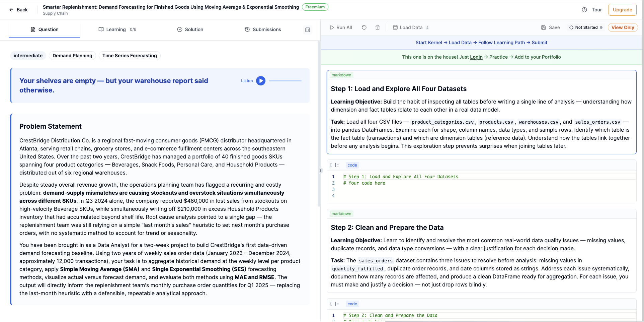Viewport: 644px width, 322px height.
Task: Click the markdown label above Step 2
Action: [x=341, y=214]
